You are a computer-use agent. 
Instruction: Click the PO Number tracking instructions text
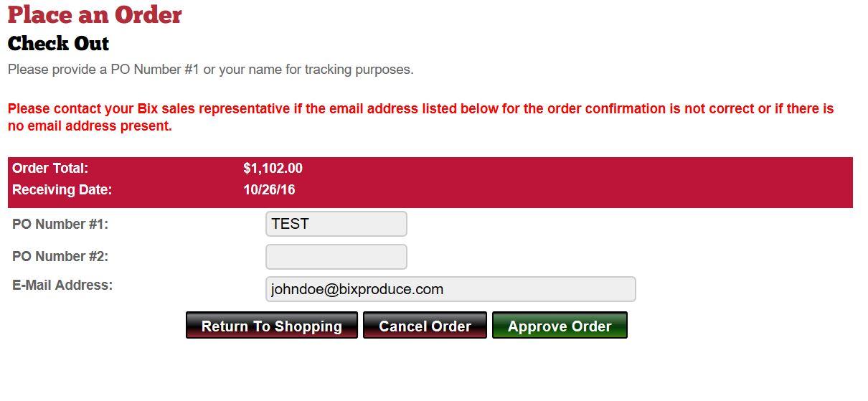211,70
